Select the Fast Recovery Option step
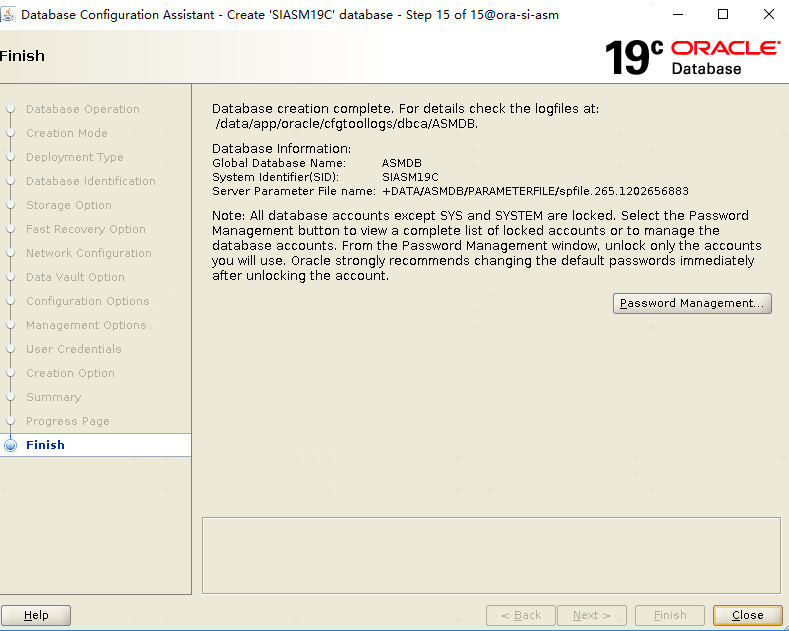The height and width of the screenshot is (631, 789). 86,229
